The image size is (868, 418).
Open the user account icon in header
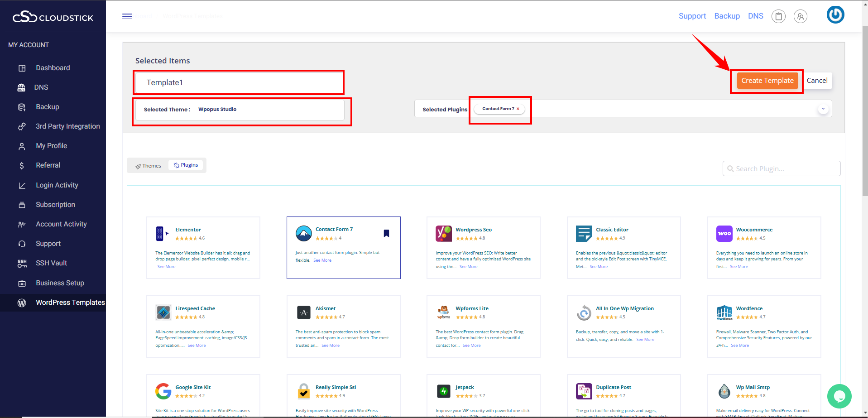(x=800, y=17)
